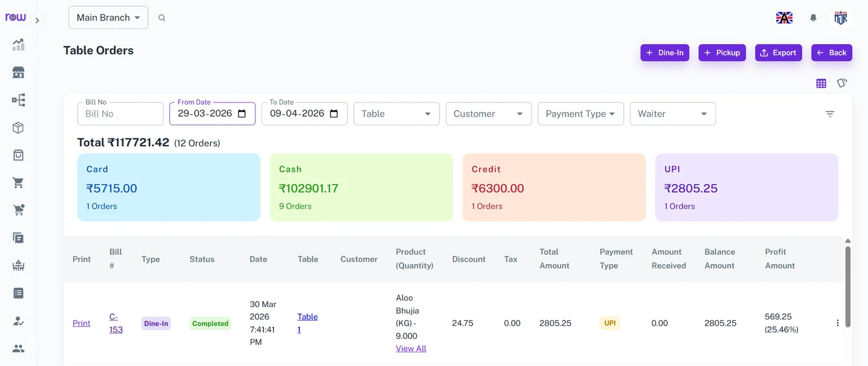Switch language via flag icon
The height and width of the screenshot is (366, 868).
(784, 18)
